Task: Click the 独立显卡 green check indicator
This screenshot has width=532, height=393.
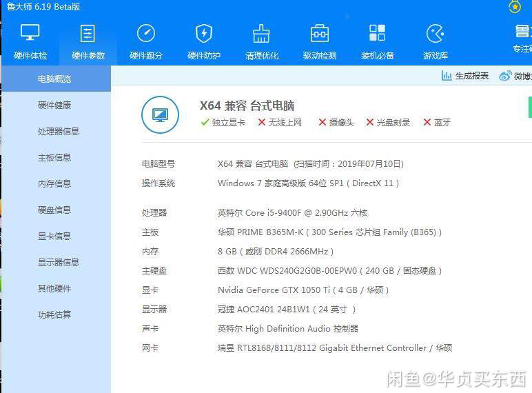Action: tap(223, 122)
